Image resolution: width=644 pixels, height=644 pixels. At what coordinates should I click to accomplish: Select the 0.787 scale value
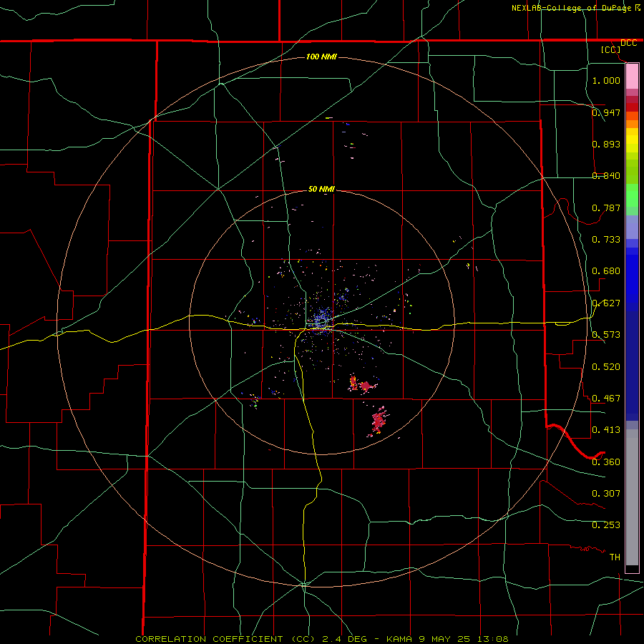606,208
